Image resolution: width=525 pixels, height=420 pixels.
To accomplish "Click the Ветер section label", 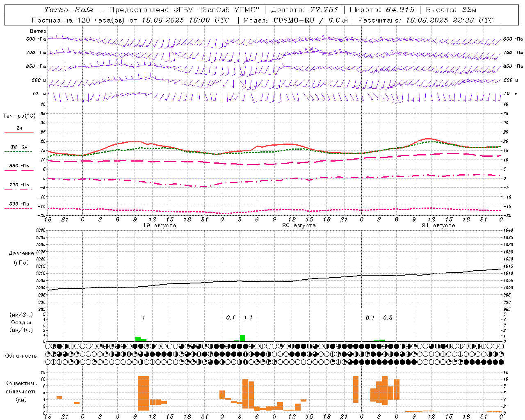I will [x=38, y=31].
